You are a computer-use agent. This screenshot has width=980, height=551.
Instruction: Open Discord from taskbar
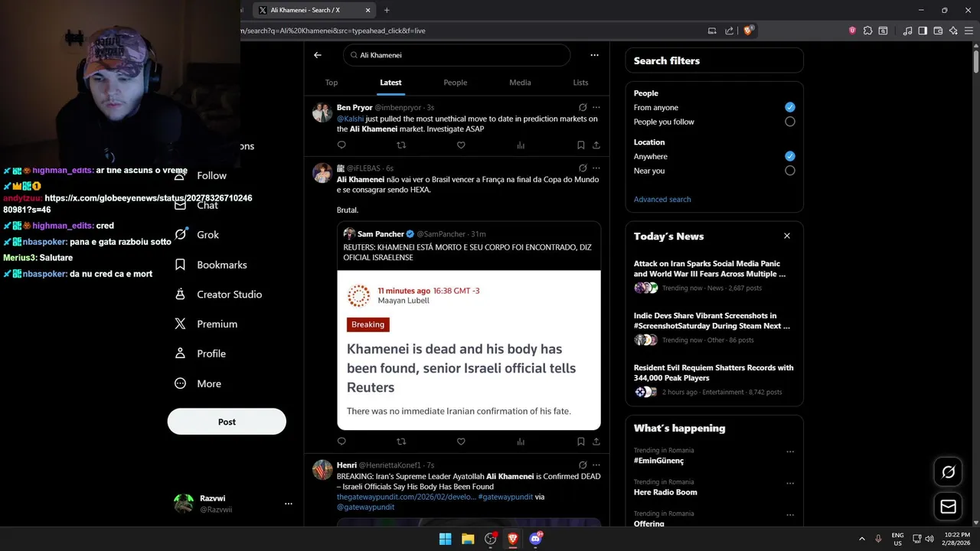[536, 539]
